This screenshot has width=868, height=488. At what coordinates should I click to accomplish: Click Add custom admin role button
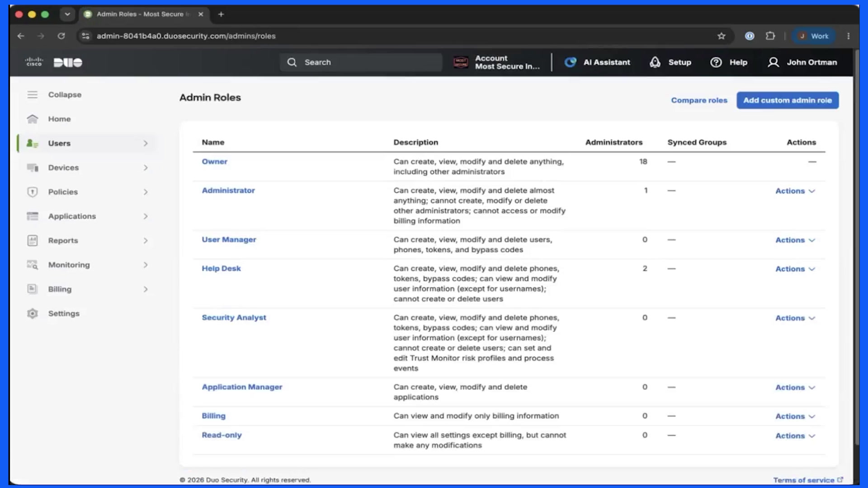pos(788,100)
